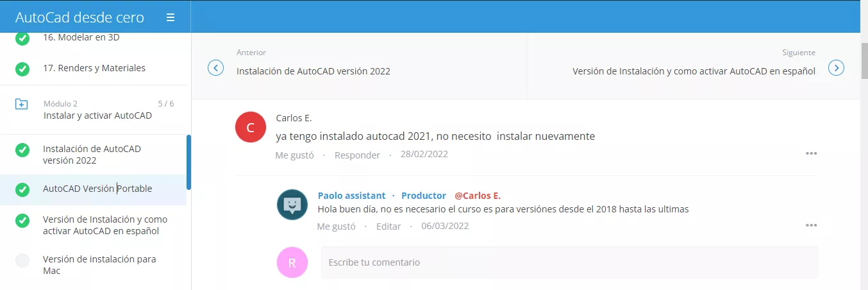This screenshot has width=868, height=290.
Task: Open options menu for Paolo assistant reply
Action: [811, 225]
